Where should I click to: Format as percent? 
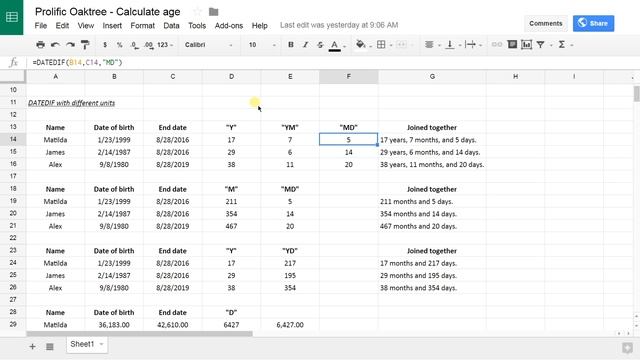tap(120, 44)
